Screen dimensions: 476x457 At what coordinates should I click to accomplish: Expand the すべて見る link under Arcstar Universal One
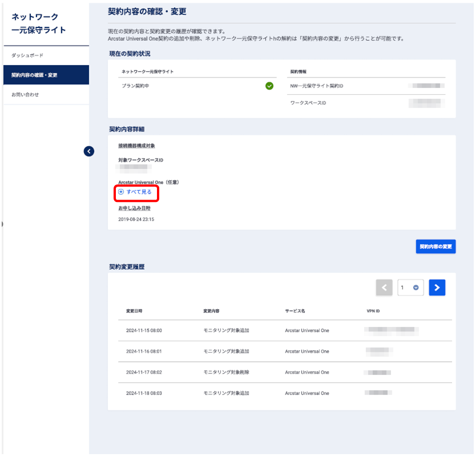click(x=135, y=192)
